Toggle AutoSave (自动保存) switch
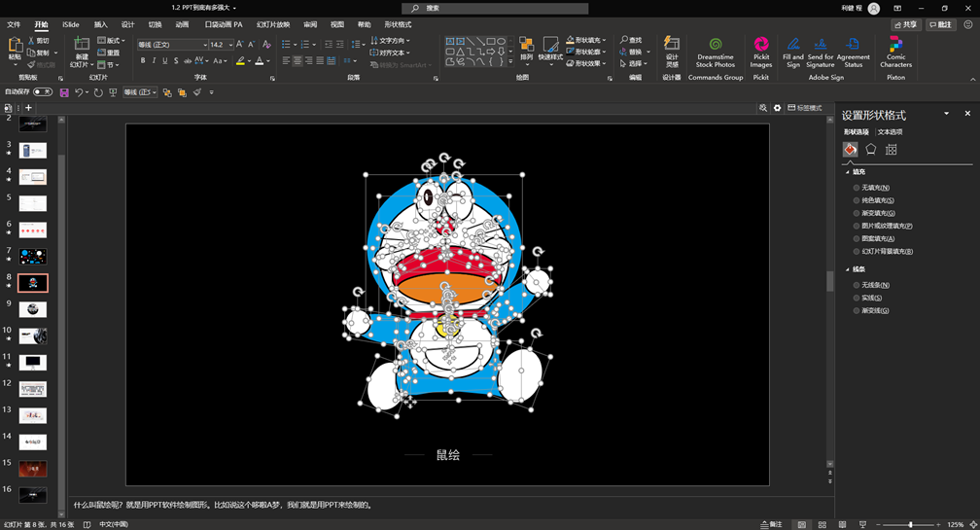The height and width of the screenshot is (530, 980). (43, 91)
